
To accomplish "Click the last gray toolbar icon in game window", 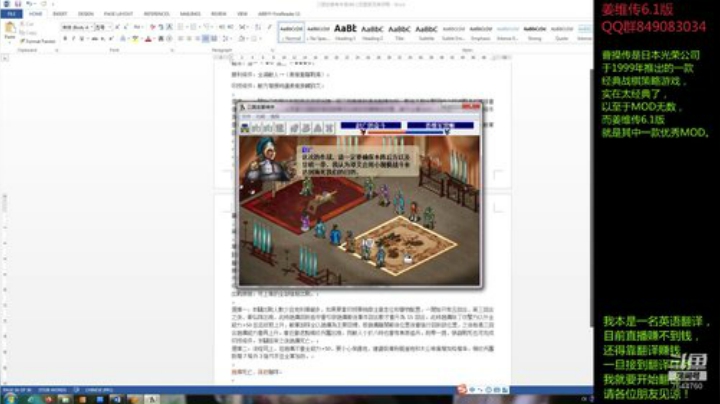I will pos(329,128).
